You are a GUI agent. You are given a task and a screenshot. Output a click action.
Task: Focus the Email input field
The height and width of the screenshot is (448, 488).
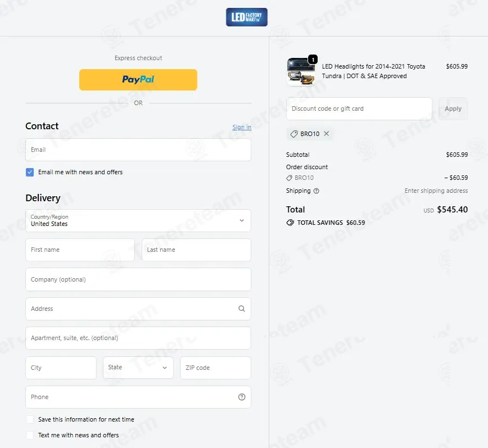138,150
